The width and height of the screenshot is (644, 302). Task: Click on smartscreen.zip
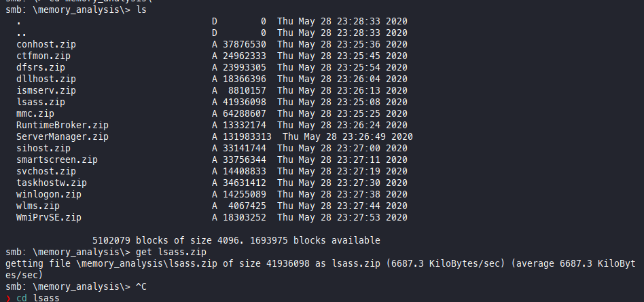(x=57, y=159)
